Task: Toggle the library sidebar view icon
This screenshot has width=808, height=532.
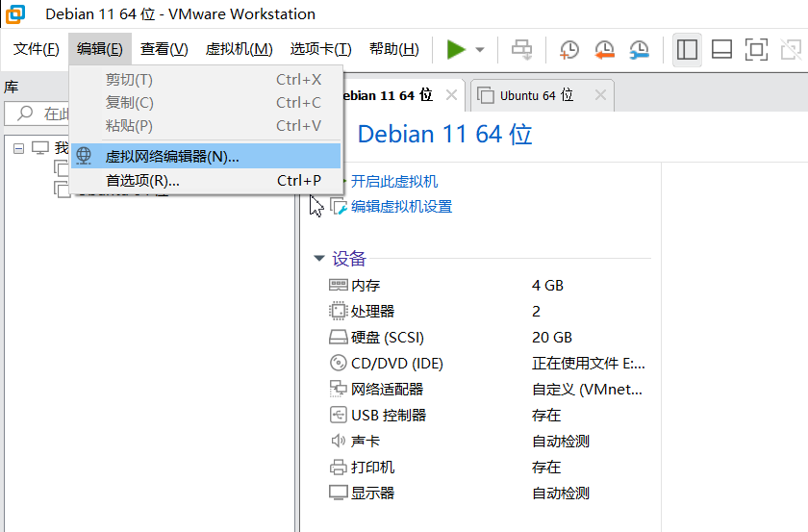Action: tap(687, 50)
